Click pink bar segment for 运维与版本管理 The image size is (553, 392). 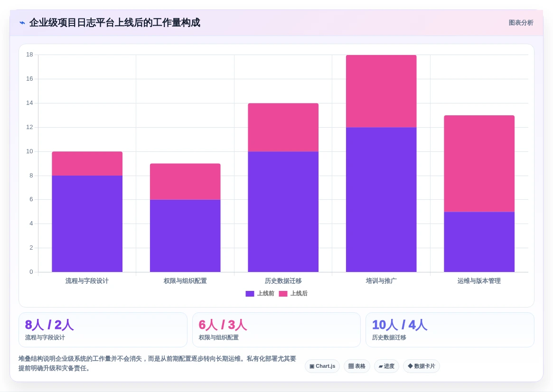479,164
